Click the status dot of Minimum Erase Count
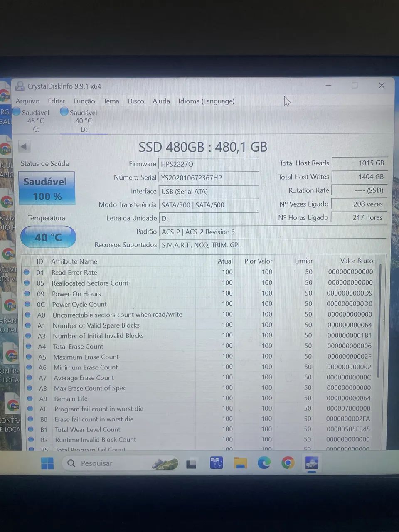Viewport: 399px width, 532px height. pyautogui.click(x=30, y=367)
